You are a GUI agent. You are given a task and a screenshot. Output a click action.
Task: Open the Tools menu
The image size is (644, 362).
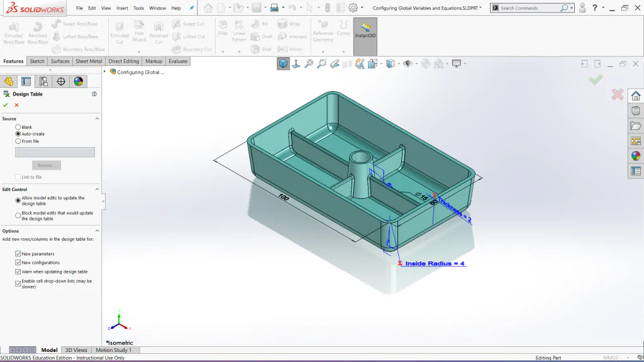[x=138, y=8]
